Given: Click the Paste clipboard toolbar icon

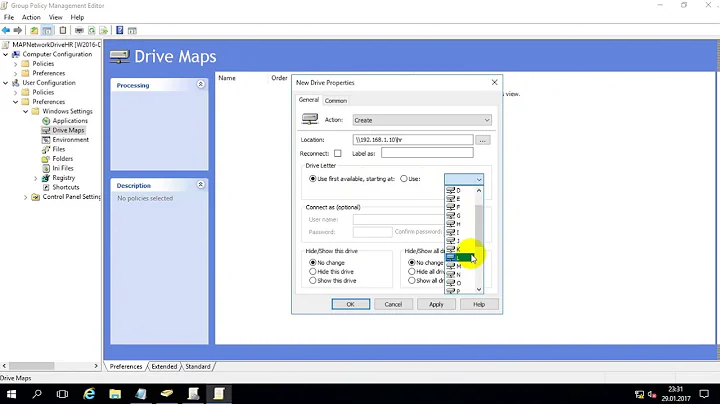Looking at the screenshot, I should (x=63, y=30).
